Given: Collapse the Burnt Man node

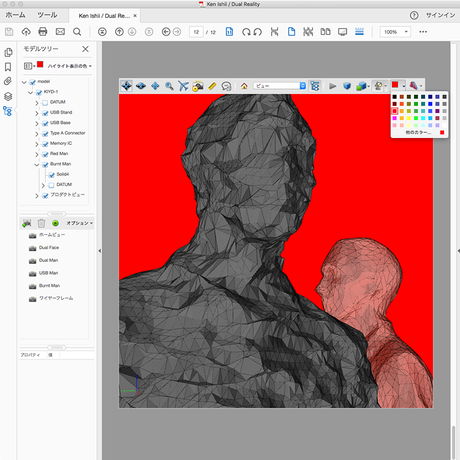Looking at the screenshot, I should click(x=37, y=165).
